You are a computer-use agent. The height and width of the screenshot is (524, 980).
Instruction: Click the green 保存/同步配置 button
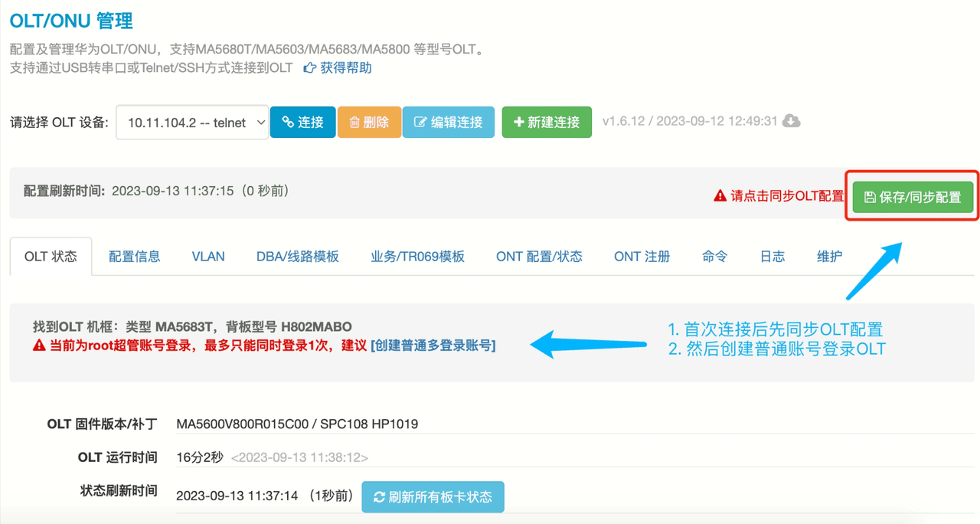(913, 197)
